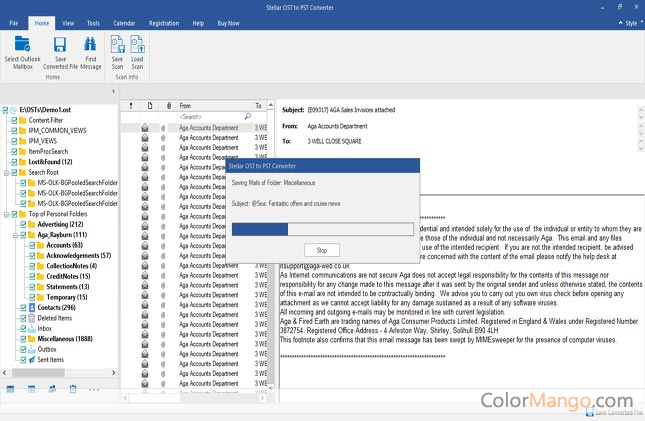Toggle IPM_VIEWS folder checkbox
The image size is (645, 421).
(x=14, y=141)
